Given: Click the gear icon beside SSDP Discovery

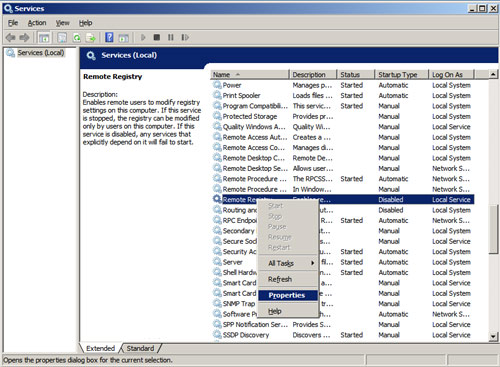Looking at the screenshot, I should coord(217,335).
